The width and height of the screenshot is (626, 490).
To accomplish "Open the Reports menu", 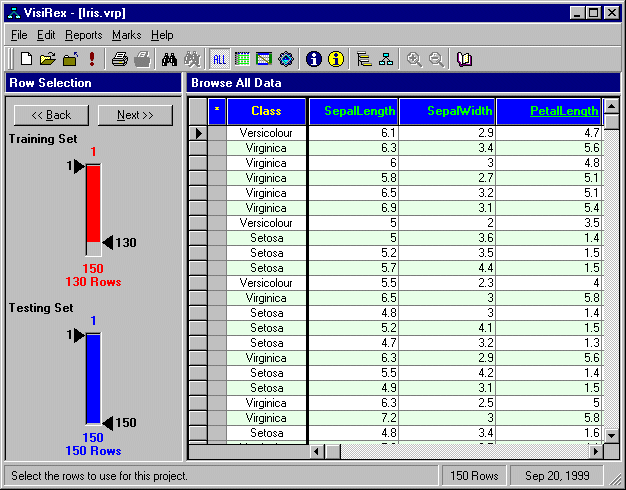I will (x=84, y=35).
